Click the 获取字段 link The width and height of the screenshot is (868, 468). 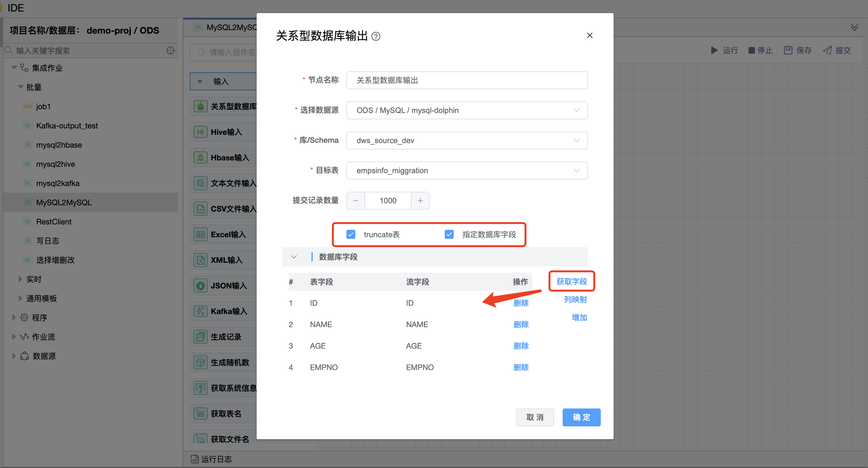pyautogui.click(x=572, y=281)
